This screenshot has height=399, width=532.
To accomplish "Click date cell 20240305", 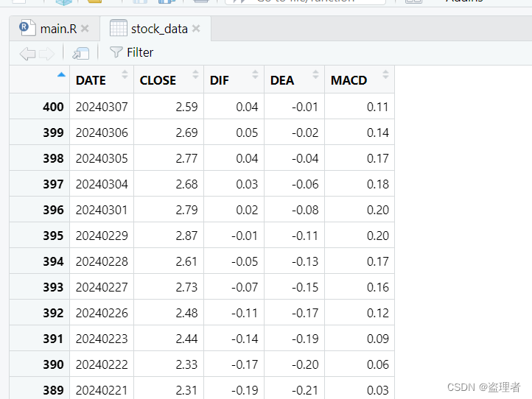I will [102, 158].
